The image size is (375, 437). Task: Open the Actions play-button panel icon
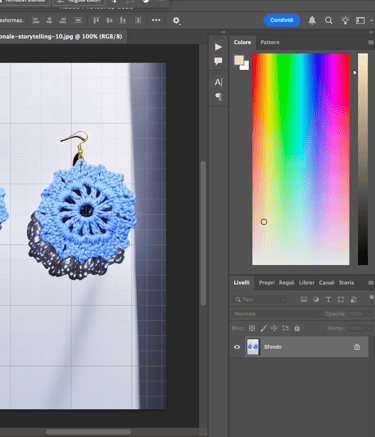(218, 47)
